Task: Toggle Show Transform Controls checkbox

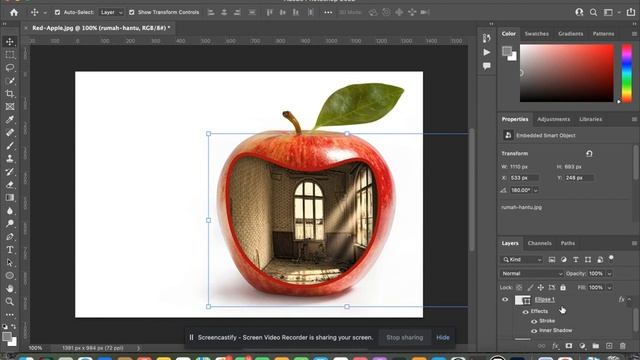Action: 131,12
